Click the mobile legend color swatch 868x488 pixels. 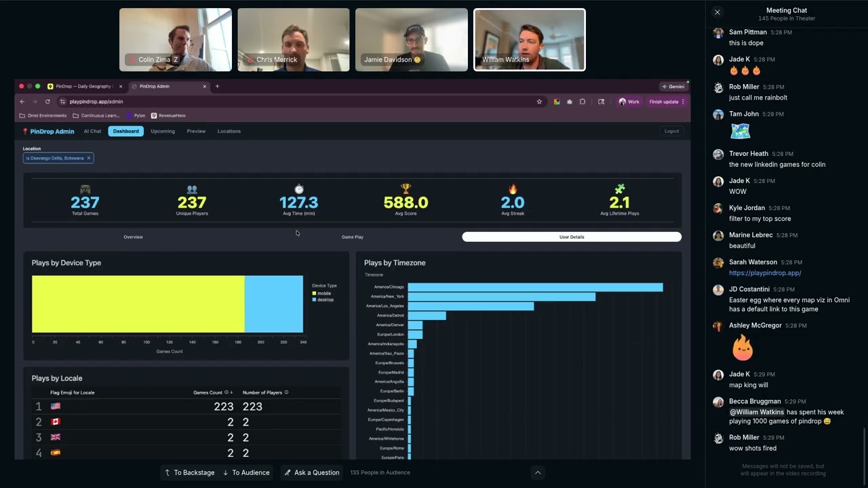tap(314, 293)
